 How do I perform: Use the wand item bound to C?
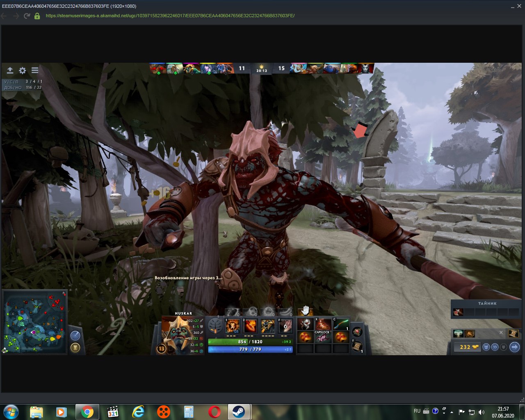(x=340, y=324)
